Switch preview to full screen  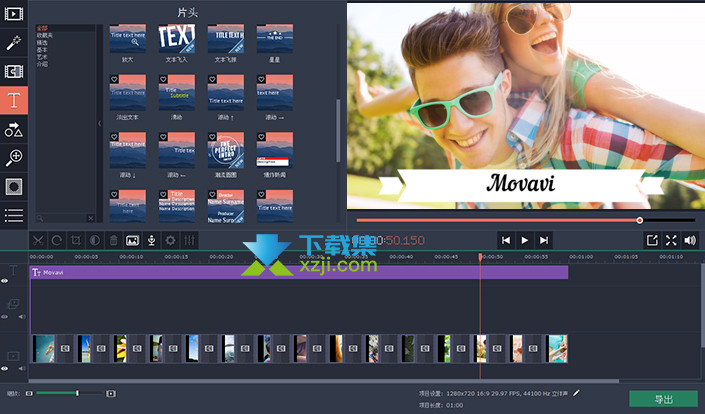pyautogui.click(x=671, y=240)
